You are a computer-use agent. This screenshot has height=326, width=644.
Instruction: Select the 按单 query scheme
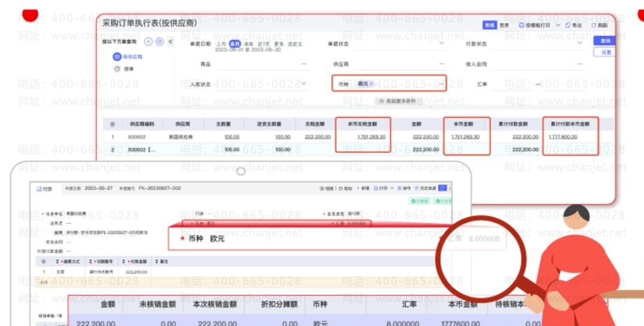(124, 69)
